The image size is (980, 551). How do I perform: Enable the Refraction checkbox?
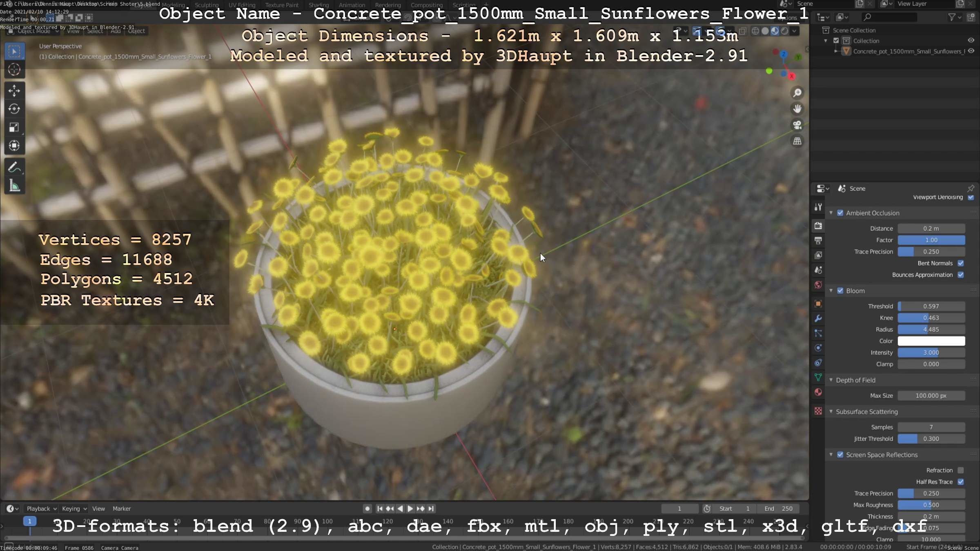click(961, 470)
